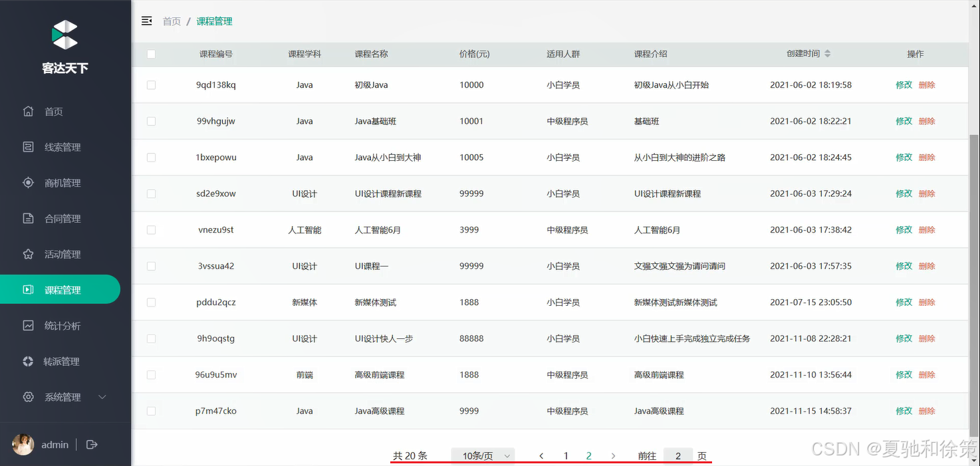Check the row vnezu9st checkbox

(x=151, y=230)
